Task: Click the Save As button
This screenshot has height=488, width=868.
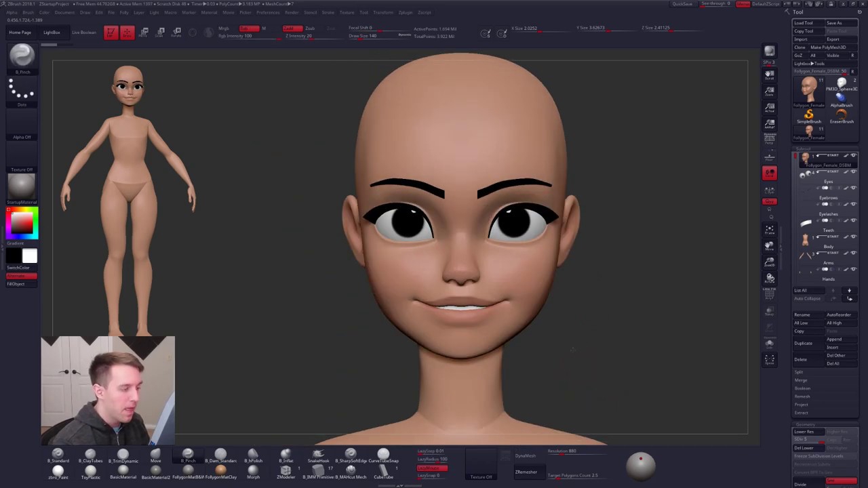Action: click(x=842, y=23)
